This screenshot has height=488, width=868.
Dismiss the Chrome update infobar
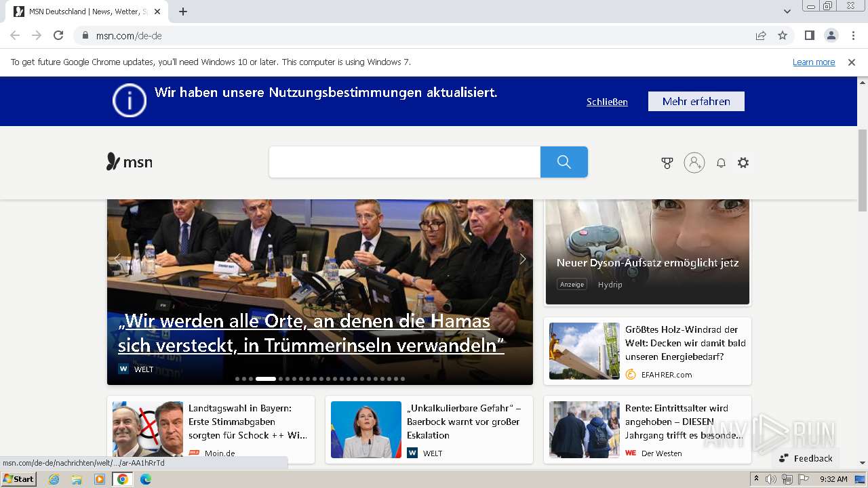point(852,62)
